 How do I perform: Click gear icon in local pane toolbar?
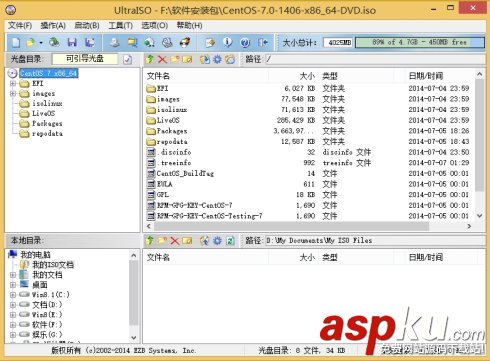pos(217,240)
